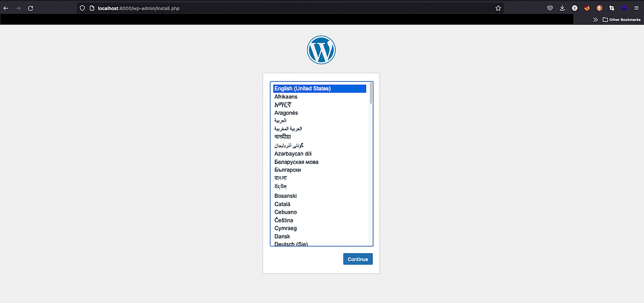Go back with the browser back arrow
644x303 pixels.
pos(6,8)
